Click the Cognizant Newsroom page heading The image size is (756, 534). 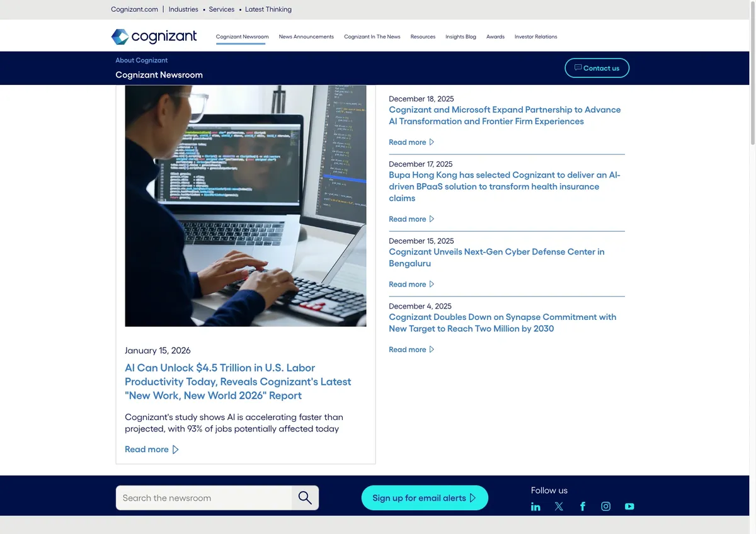(159, 75)
